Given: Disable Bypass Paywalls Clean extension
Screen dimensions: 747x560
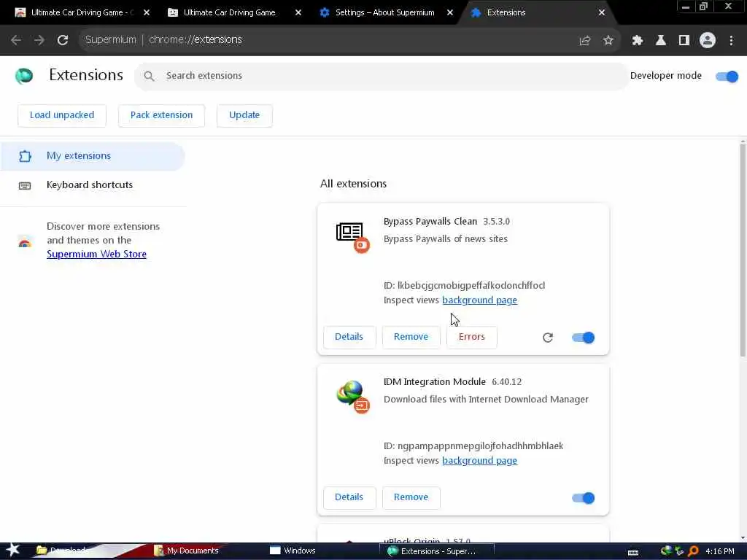Looking at the screenshot, I should coord(584,338).
